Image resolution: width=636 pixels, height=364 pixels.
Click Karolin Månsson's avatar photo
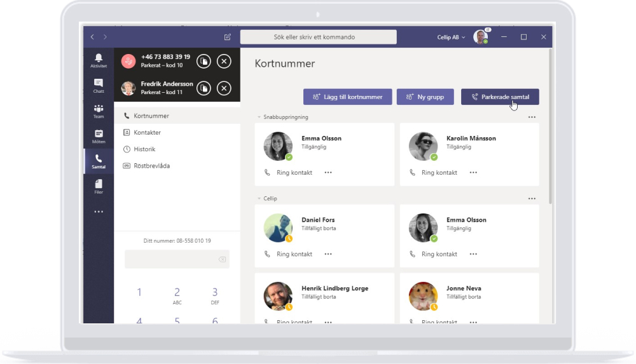point(423,146)
